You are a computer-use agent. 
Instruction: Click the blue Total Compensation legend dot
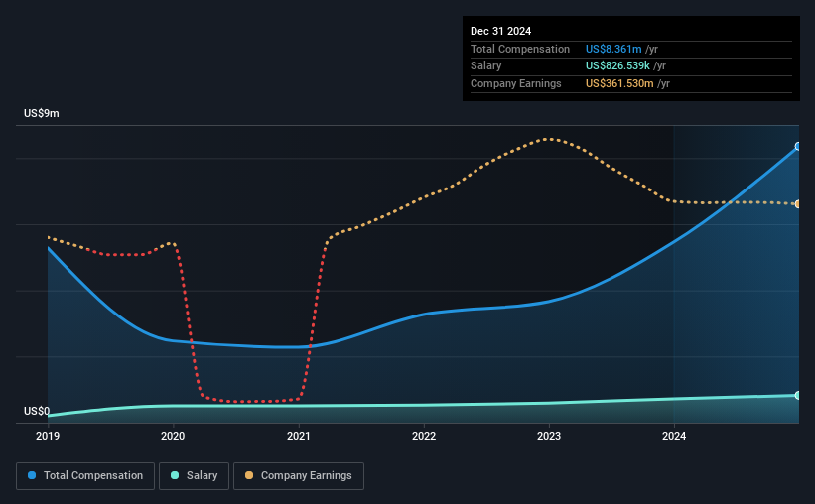32,475
